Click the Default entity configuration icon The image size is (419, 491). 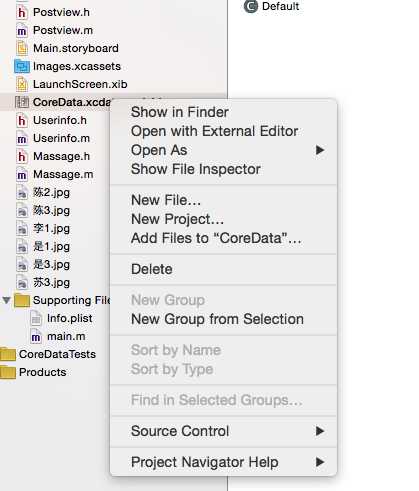coord(251,6)
